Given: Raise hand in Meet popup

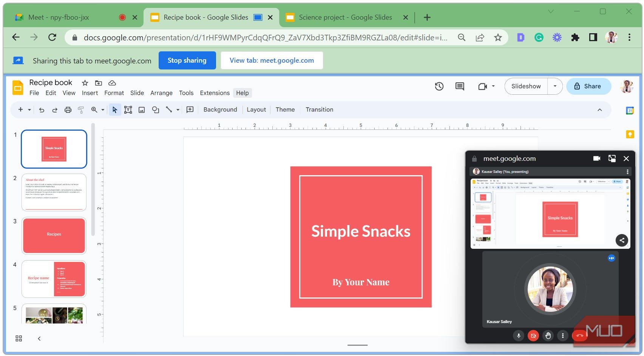Looking at the screenshot, I should tap(548, 335).
